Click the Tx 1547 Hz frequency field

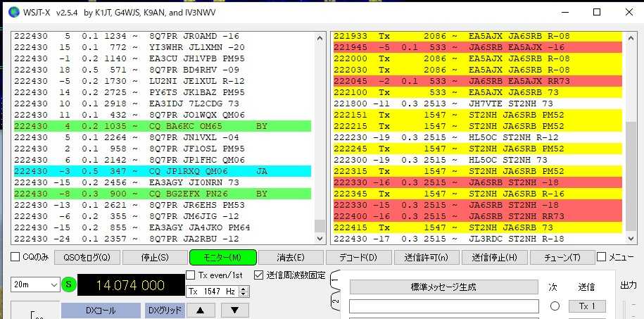pyautogui.click(x=213, y=292)
